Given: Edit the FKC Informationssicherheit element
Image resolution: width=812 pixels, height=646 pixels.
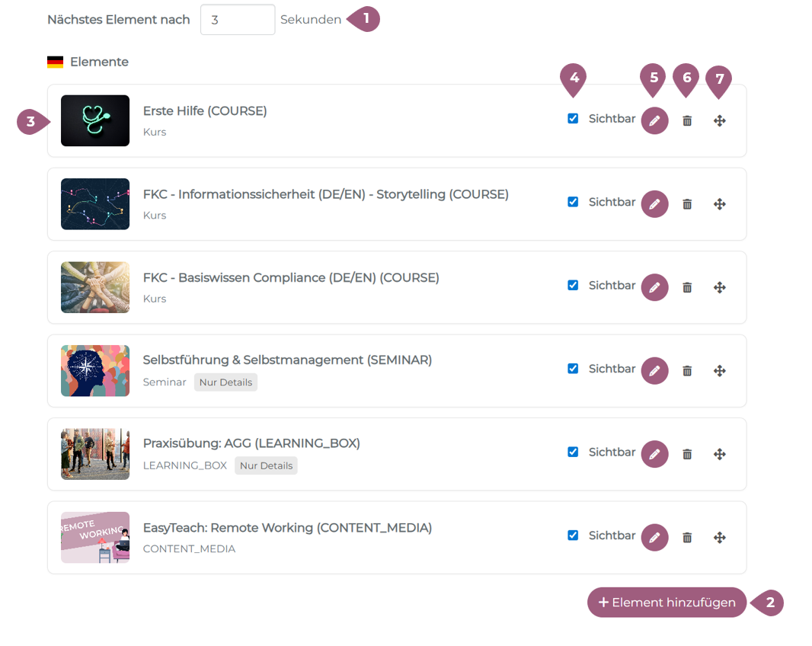Looking at the screenshot, I should [654, 204].
